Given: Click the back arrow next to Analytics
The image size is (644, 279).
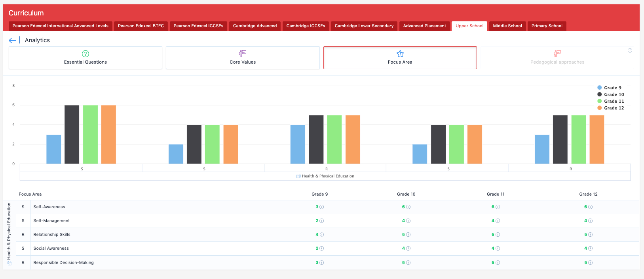Looking at the screenshot, I should click(12, 40).
